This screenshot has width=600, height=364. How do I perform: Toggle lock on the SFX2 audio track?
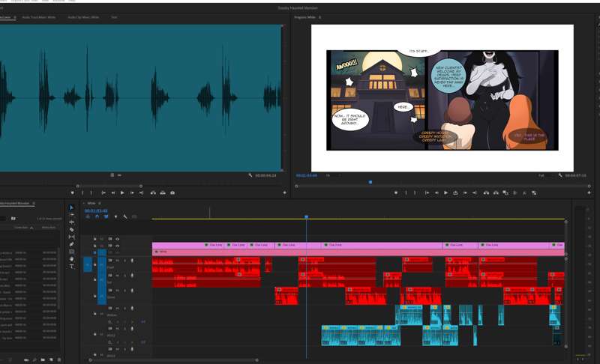tap(95, 334)
